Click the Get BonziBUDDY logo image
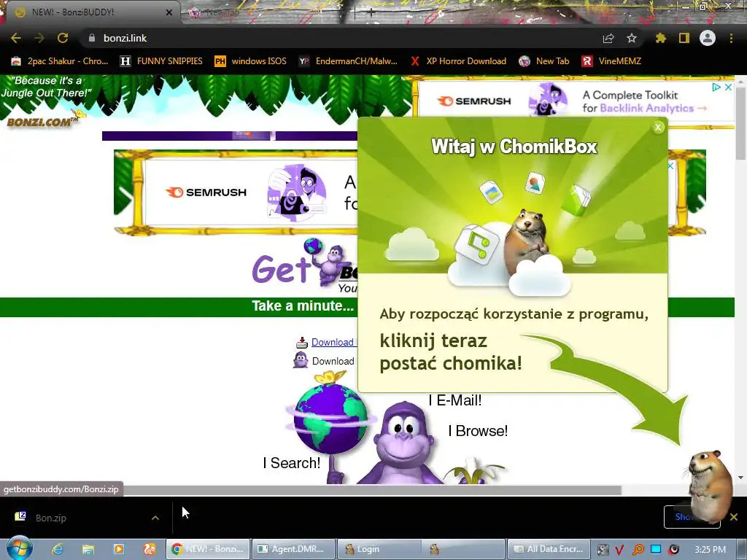This screenshot has width=747, height=560. (304, 265)
